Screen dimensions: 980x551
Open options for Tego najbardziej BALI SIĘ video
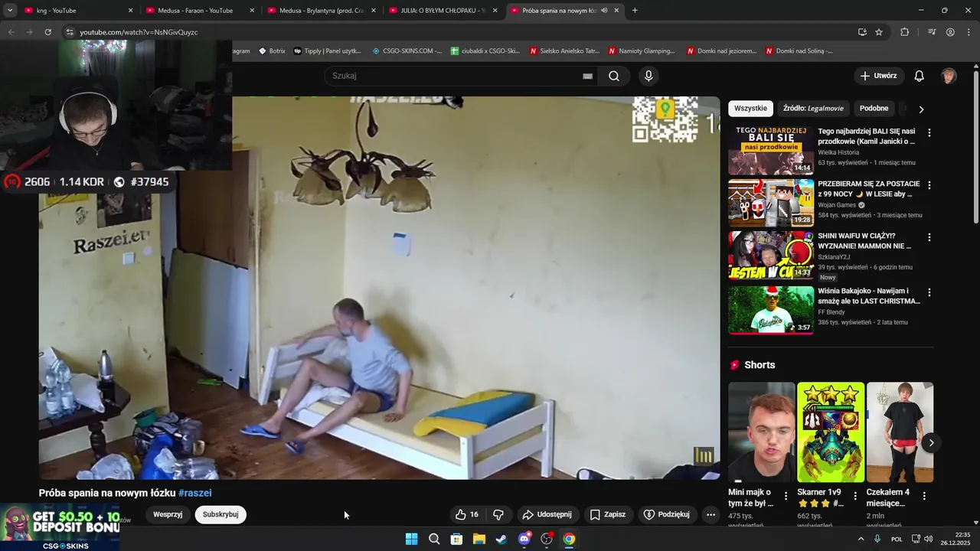[x=929, y=132]
